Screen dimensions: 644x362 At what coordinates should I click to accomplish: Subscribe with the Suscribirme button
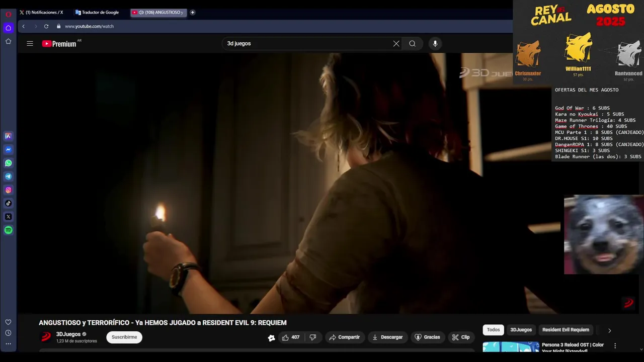click(124, 337)
